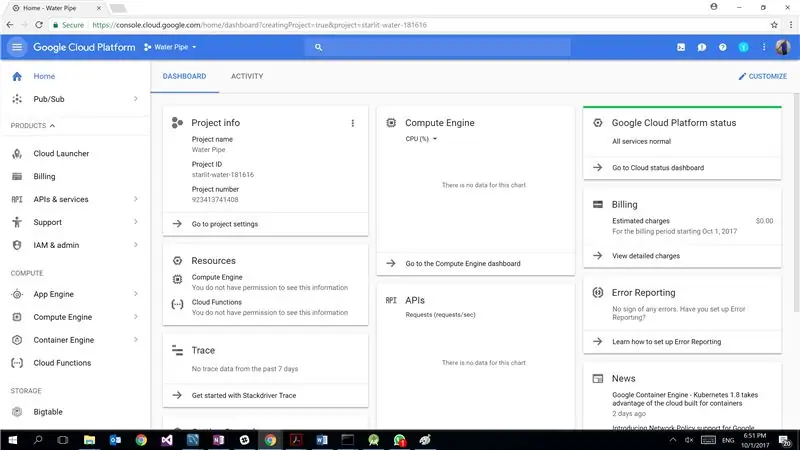Image resolution: width=800 pixels, height=450 pixels.
Task: Click the Billing card icon in sidebar
Action: [17, 177]
